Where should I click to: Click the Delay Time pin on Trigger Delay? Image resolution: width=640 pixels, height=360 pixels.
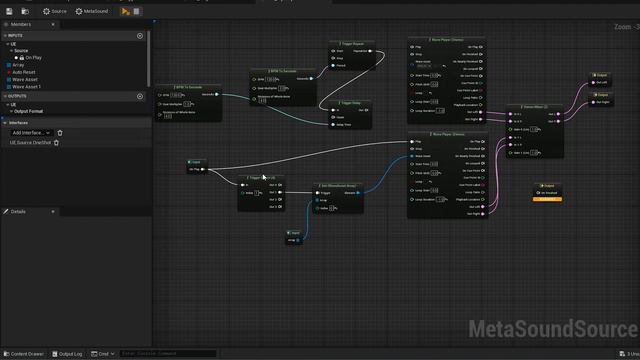pos(333,125)
